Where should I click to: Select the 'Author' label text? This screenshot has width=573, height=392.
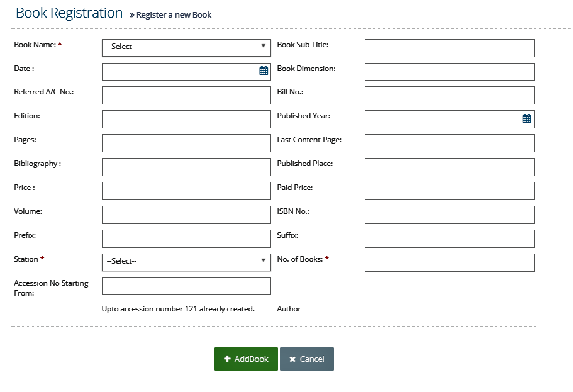(289, 309)
